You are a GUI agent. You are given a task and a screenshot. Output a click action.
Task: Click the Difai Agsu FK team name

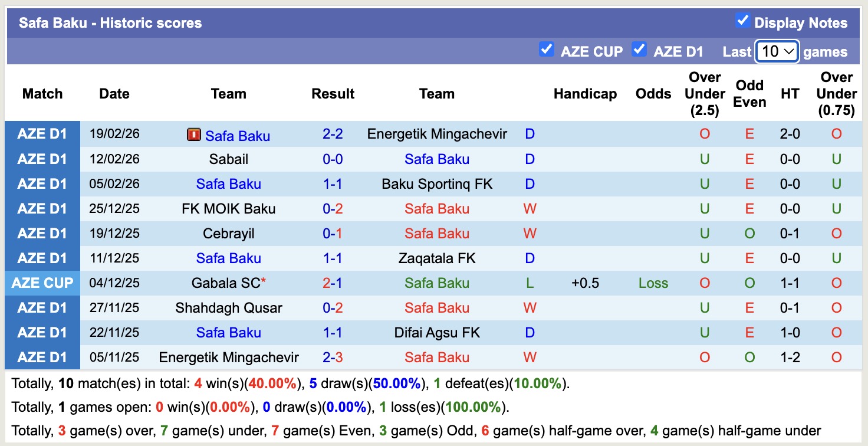tap(437, 332)
